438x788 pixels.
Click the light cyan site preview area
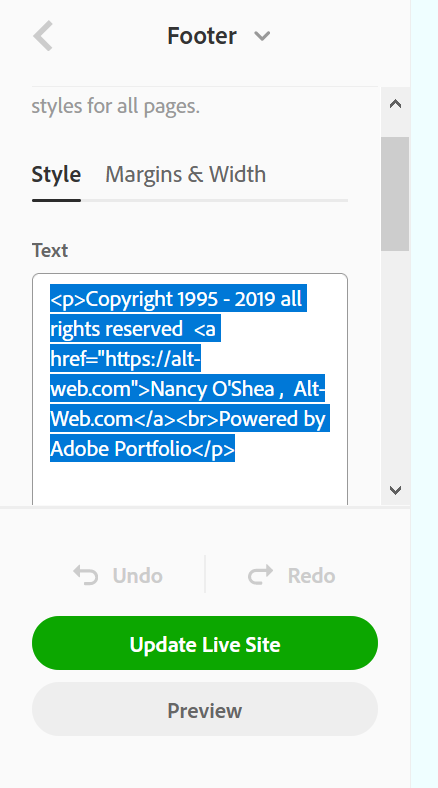tap(424, 394)
